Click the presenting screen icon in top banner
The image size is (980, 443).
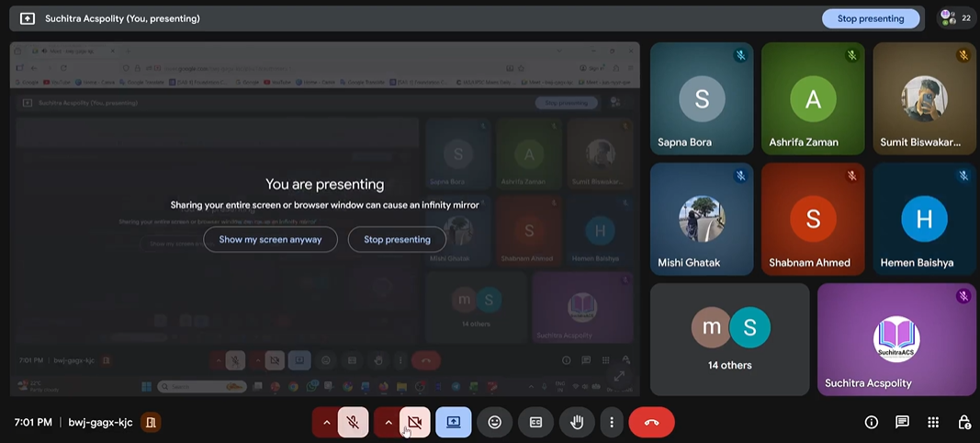click(28, 18)
